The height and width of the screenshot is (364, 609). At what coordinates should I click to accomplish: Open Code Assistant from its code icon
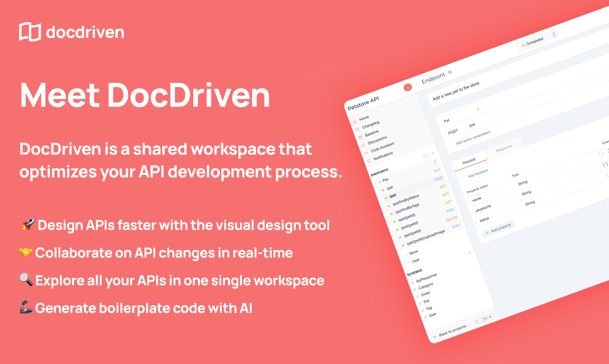366,153
